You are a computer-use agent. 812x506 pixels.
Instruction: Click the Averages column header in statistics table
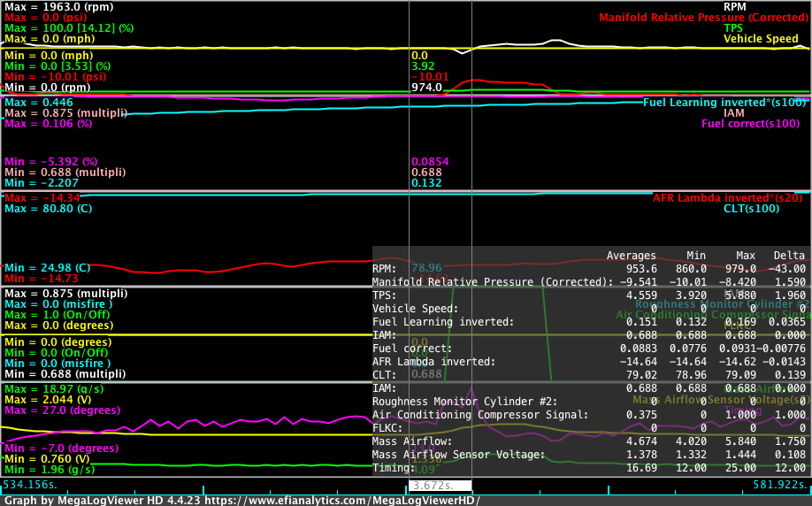pos(631,256)
